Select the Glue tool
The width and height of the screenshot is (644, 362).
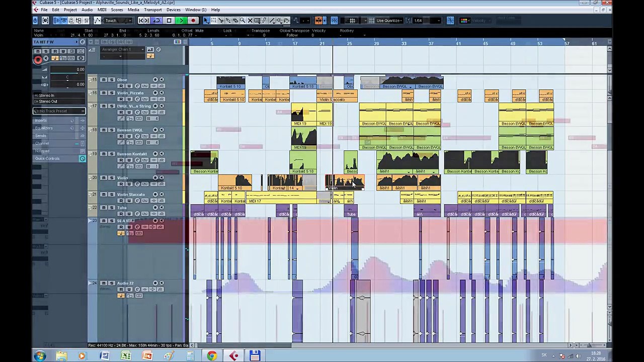(228, 21)
